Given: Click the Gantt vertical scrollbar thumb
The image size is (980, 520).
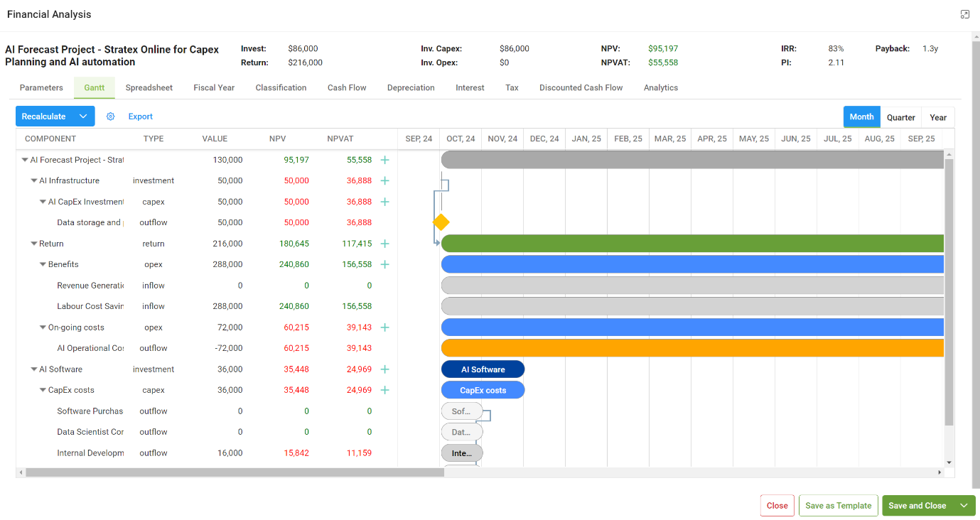Looking at the screenshot, I should click(x=949, y=291).
